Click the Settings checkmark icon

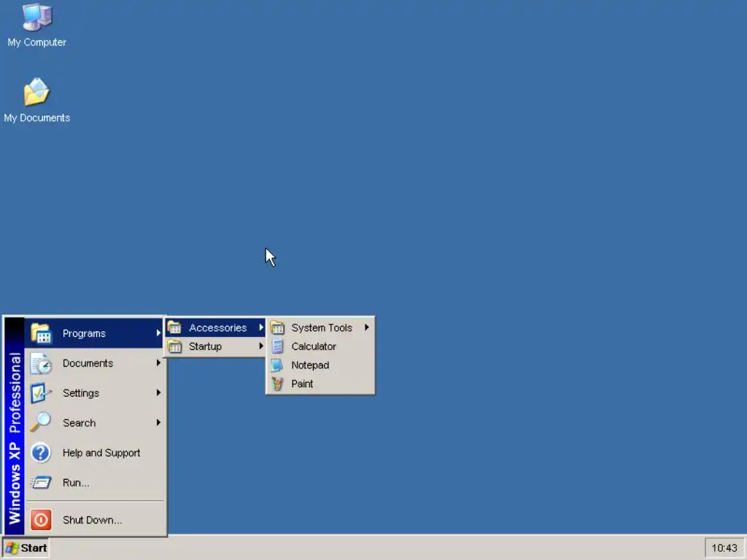[41, 393]
